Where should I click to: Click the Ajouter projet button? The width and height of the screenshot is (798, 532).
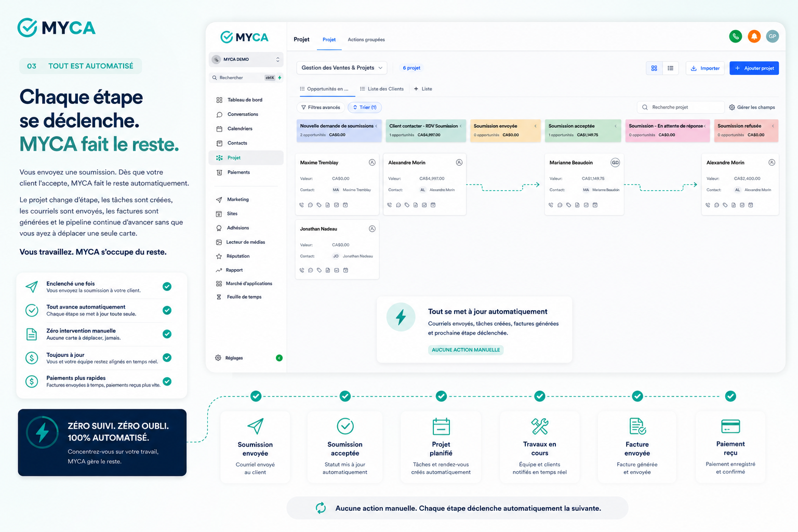click(x=754, y=68)
